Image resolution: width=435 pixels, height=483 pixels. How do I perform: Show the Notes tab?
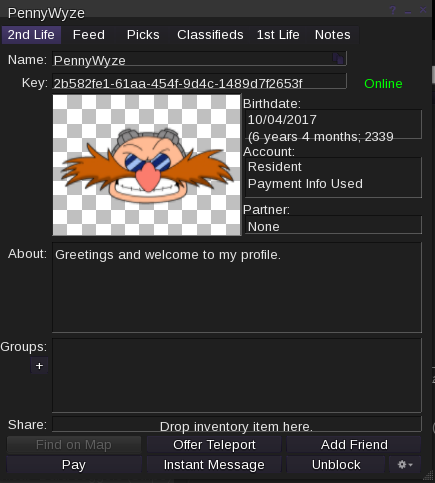pos(333,35)
